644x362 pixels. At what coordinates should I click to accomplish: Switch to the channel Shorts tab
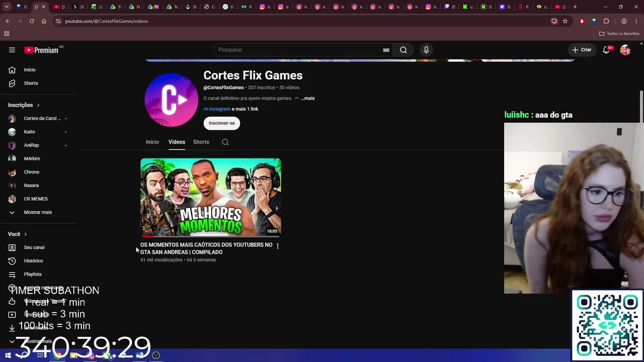[201, 142]
